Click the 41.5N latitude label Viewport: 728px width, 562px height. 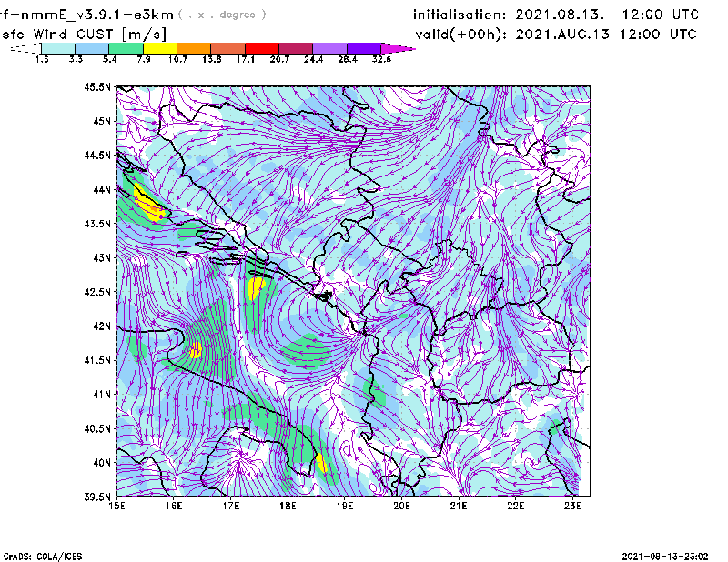pyautogui.click(x=97, y=360)
